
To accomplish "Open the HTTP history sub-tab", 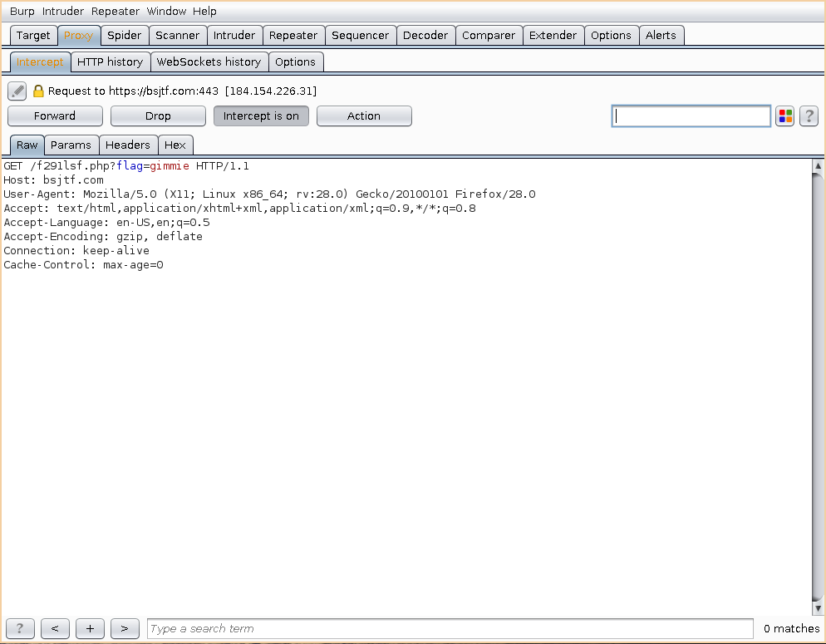I will pyautogui.click(x=110, y=62).
